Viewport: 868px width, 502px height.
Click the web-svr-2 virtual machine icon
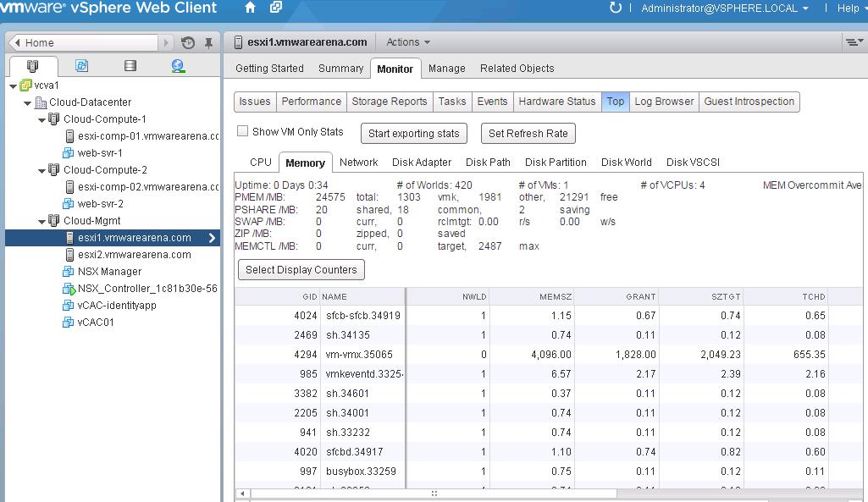[x=68, y=204]
